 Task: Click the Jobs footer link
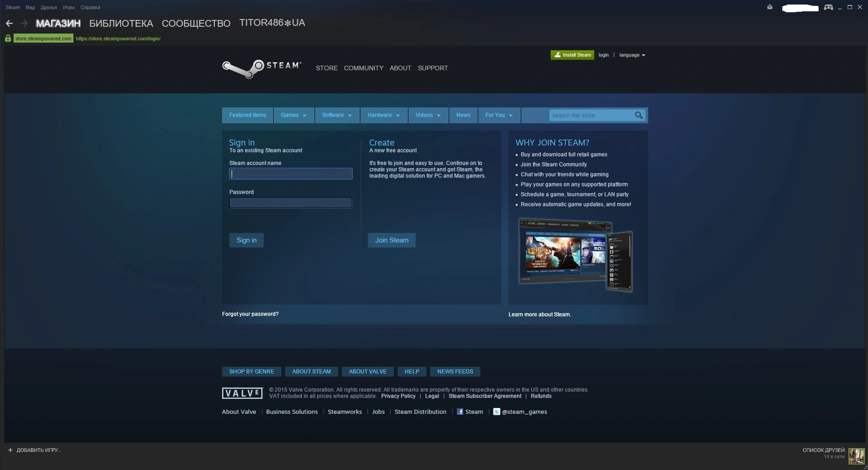pyautogui.click(x=378, y=412)
